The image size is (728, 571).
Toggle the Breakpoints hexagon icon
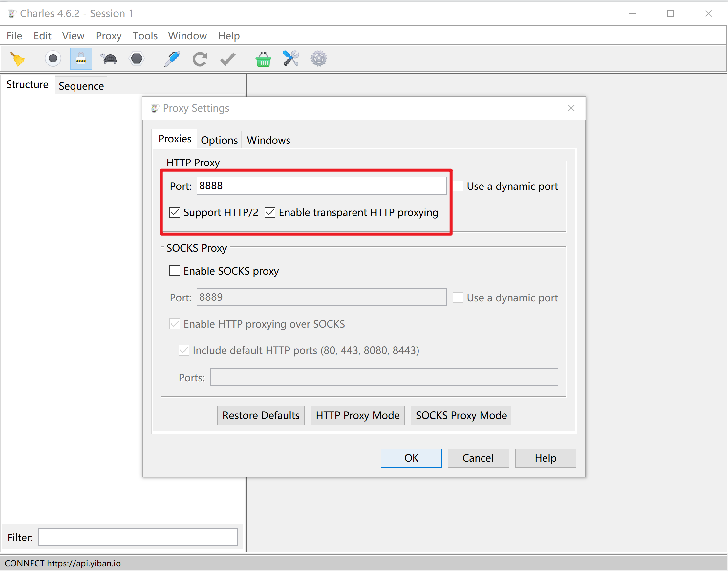(137, 59)
